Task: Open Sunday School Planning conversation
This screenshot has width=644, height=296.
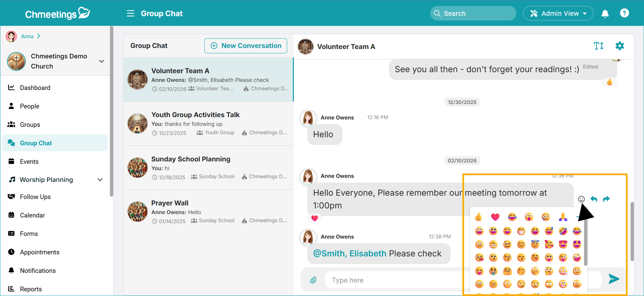Action: (208, 168)
